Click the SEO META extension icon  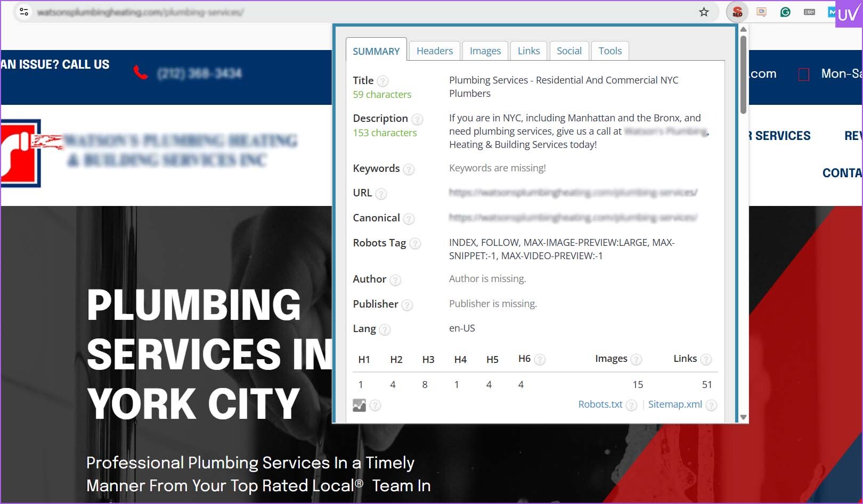tap(737, 12)
